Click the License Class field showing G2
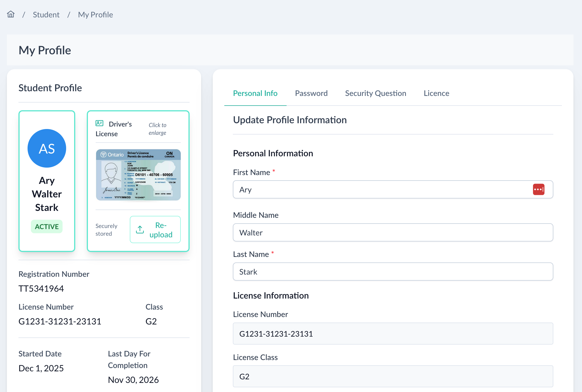The width and height of the screenshot is (582, 392). pyautogui.click(x=393, y=376)
